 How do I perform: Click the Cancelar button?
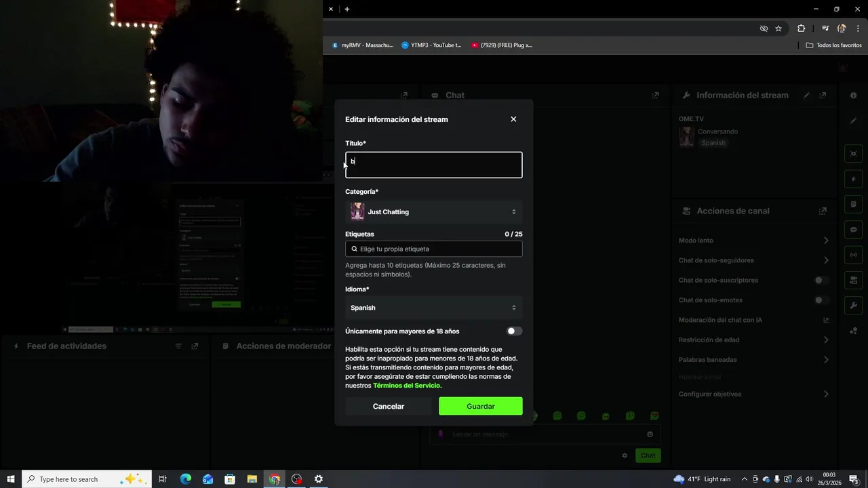pos(389,406)
